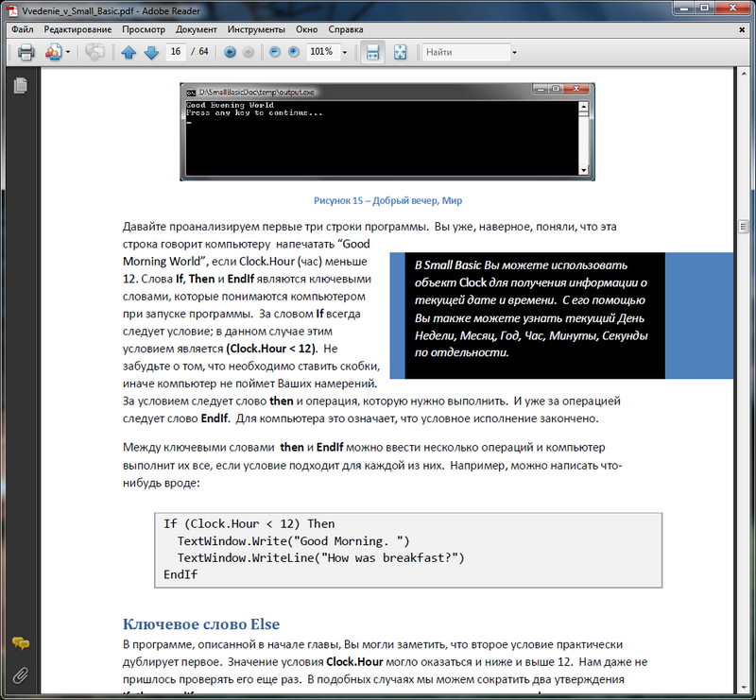Open the Документ menu
The image size is (756, 700).
(x=197, y=29)
